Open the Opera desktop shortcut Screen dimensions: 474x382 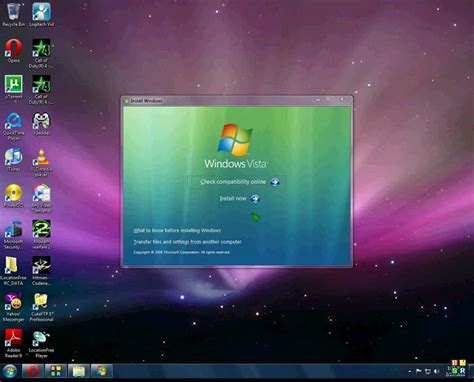click(x=13, y=51)
